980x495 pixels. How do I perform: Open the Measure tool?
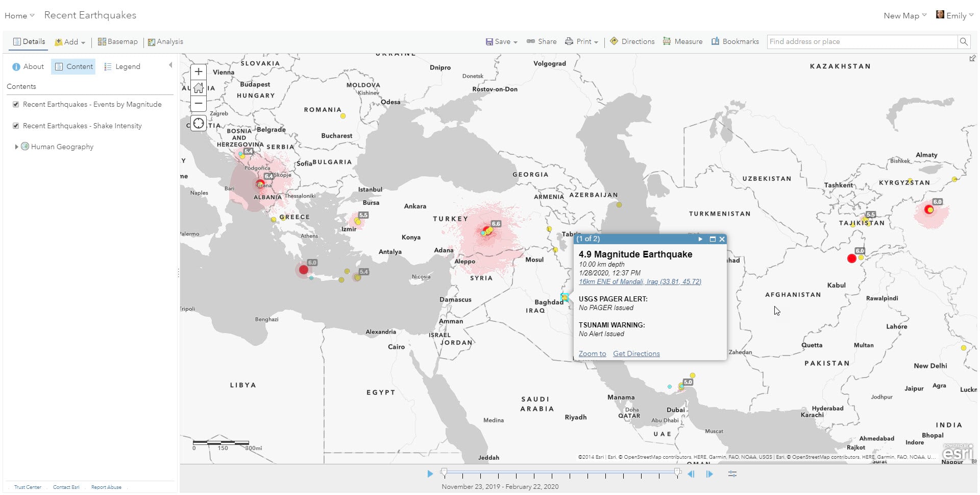click(x=683, y=41)
